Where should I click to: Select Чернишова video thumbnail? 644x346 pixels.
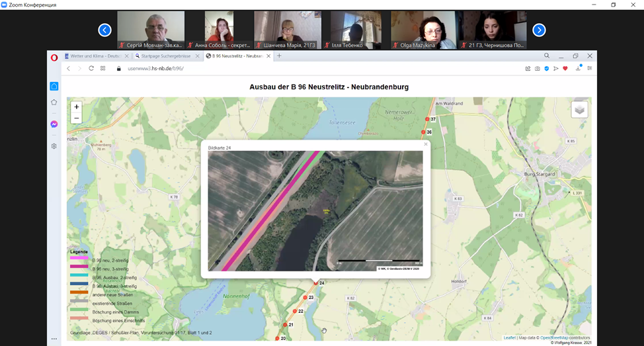click(492, 30)
